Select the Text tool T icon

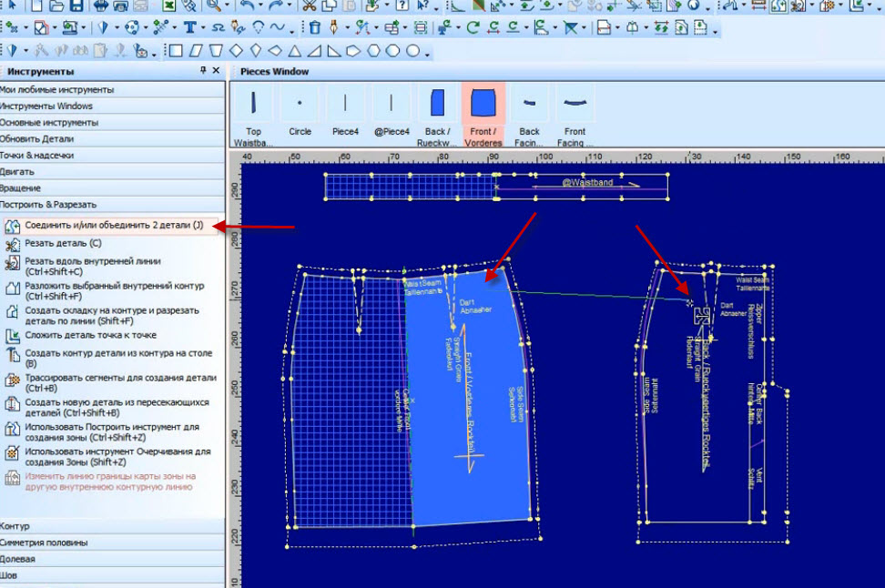click(x=190, y=27)
